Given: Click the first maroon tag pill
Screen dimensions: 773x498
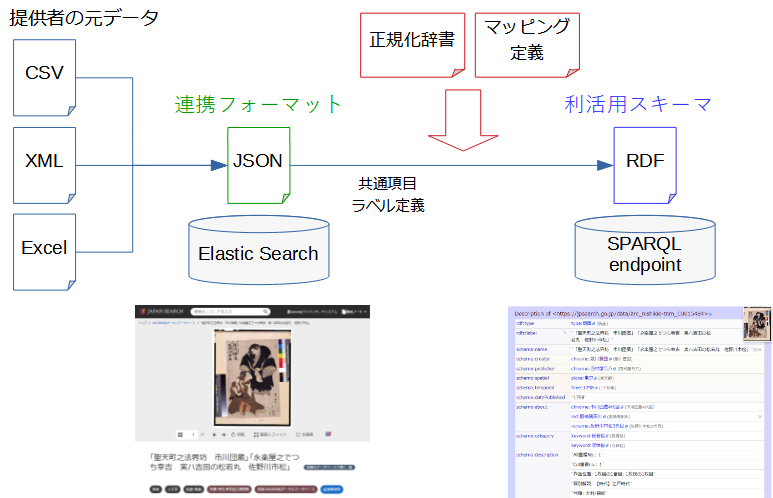Looking at the screenshot, I should pyautogui.click(x=229, y=489).
